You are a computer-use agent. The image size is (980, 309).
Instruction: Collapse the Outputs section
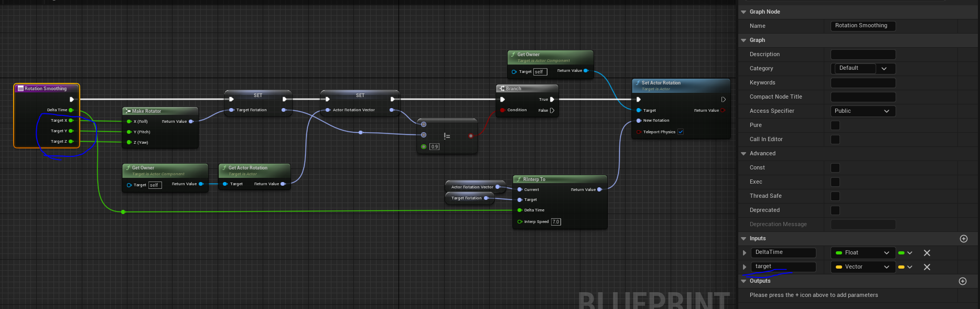[x=744, y=281]
